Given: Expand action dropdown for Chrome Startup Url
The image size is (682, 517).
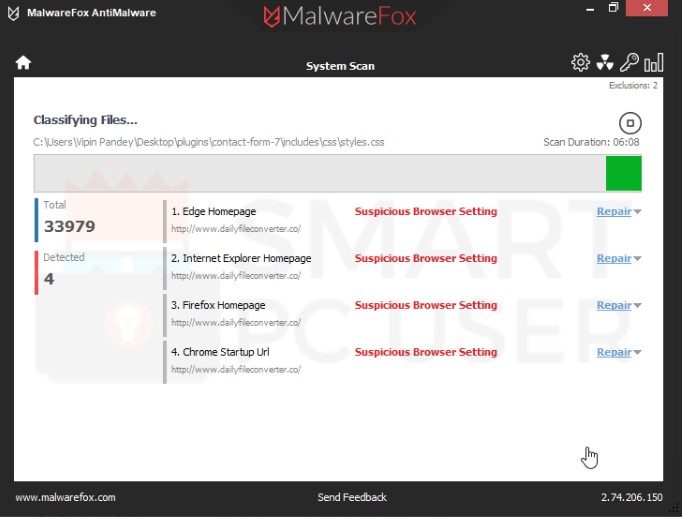Looking at the screenshot, I should [x=637, y=353].
